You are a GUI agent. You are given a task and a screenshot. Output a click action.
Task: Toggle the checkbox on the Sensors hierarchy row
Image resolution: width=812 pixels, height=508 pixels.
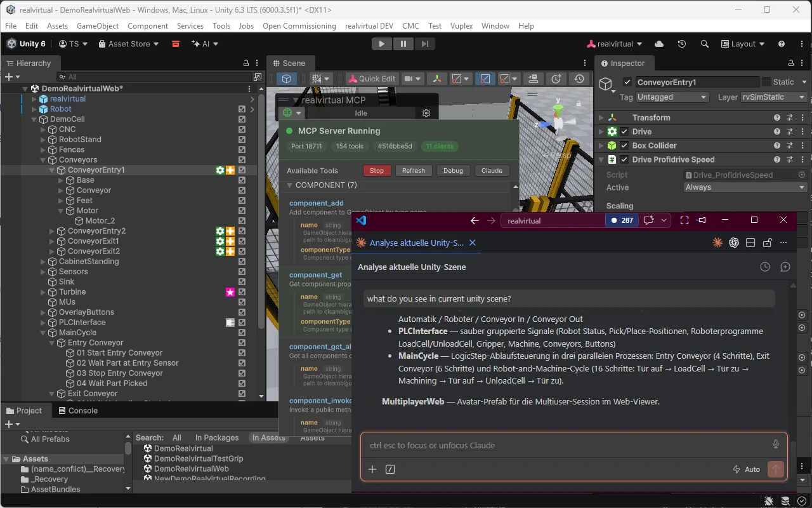242,272
